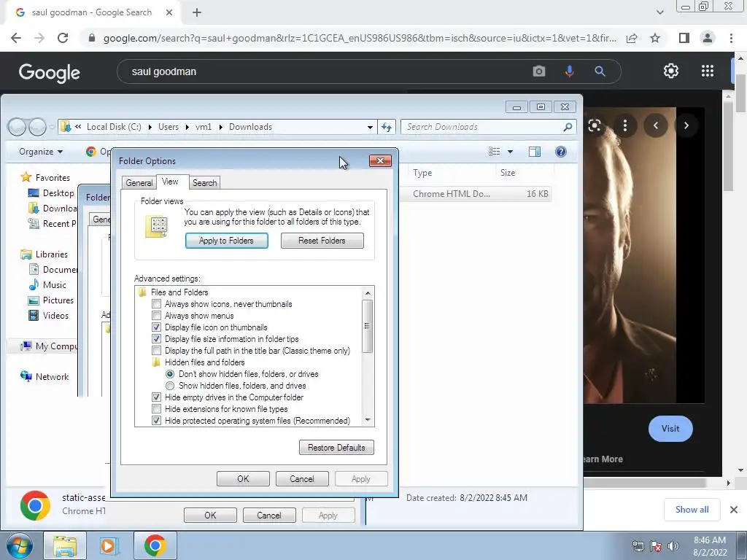Viewport: 747px width, 560px height.
Task: Open Google settings gear icon
Action: tap(671, 71)
